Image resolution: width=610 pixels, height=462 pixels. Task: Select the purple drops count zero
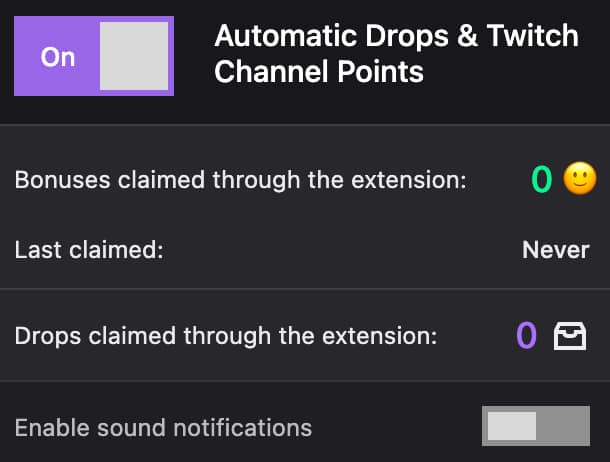point(527,335)
